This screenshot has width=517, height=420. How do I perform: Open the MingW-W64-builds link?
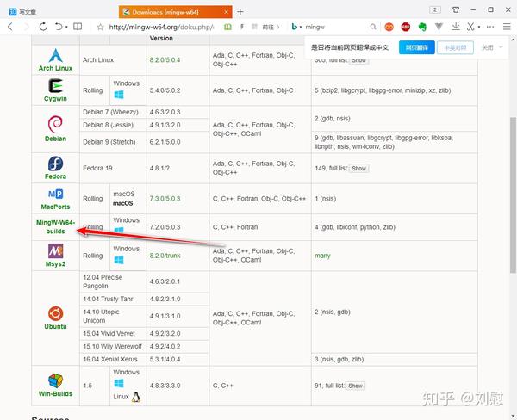pyautogui.click(x=55, y=227)
